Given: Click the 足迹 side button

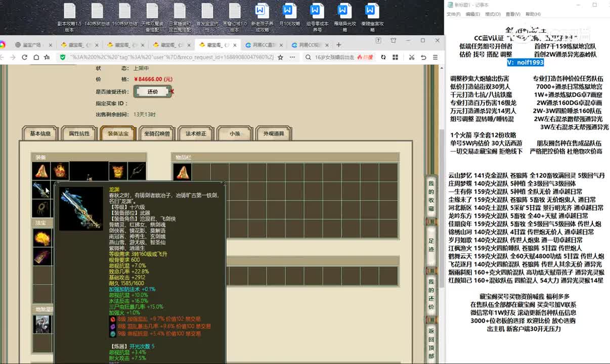Looking at the screenshot, I should 431,245.
